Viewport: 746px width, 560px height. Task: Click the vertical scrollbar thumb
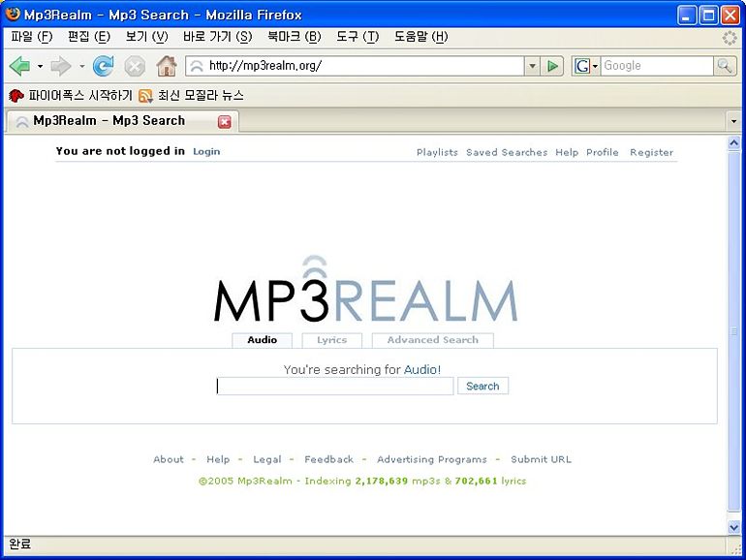(x=733, y=331)
